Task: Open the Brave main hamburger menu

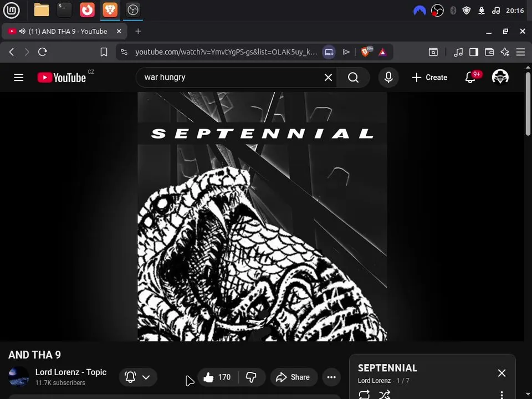Action: coord(520,52)
